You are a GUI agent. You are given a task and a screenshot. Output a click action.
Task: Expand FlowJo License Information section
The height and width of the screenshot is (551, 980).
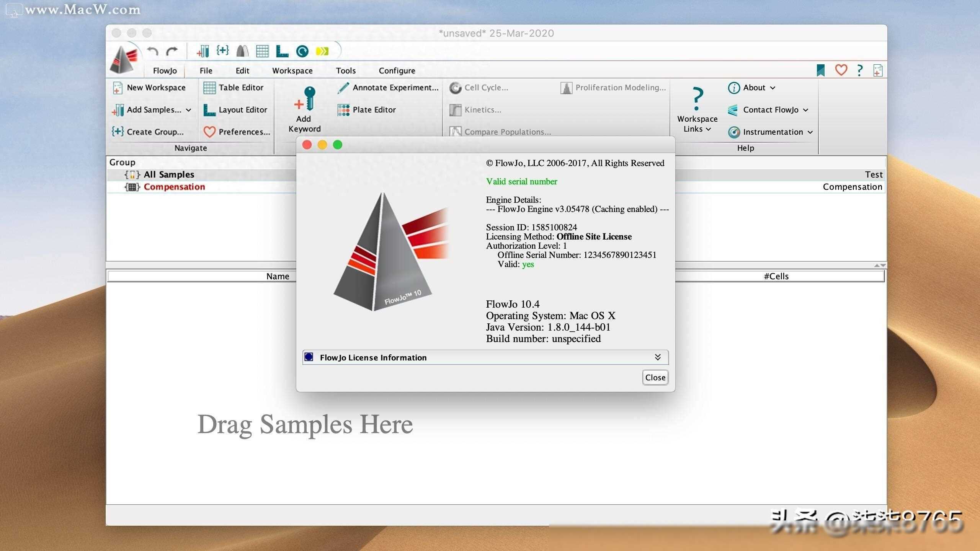(x=658, y=357)
